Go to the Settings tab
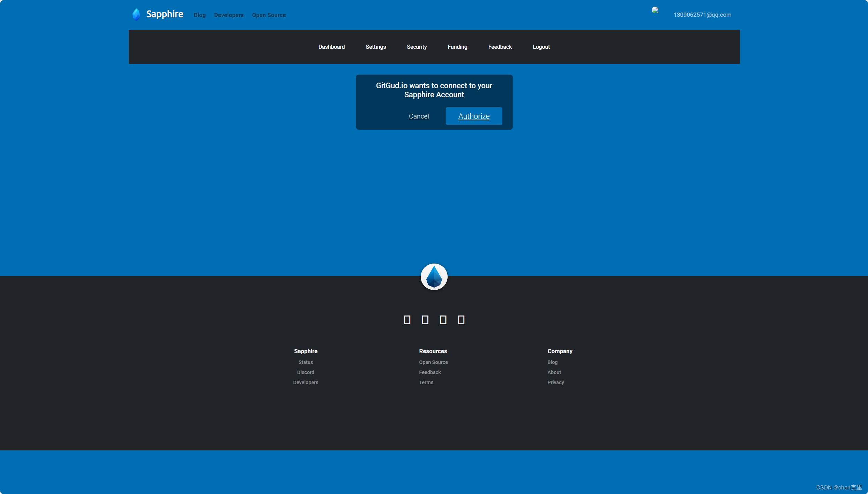Image resolution: width=868 pixels, height=494 pixels. pos(376,47)
